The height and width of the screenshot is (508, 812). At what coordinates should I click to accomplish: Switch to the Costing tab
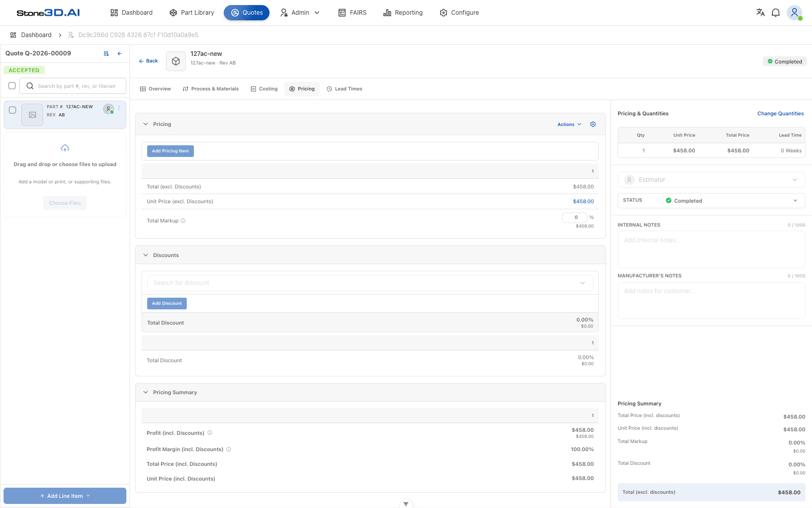pos(264,89)
